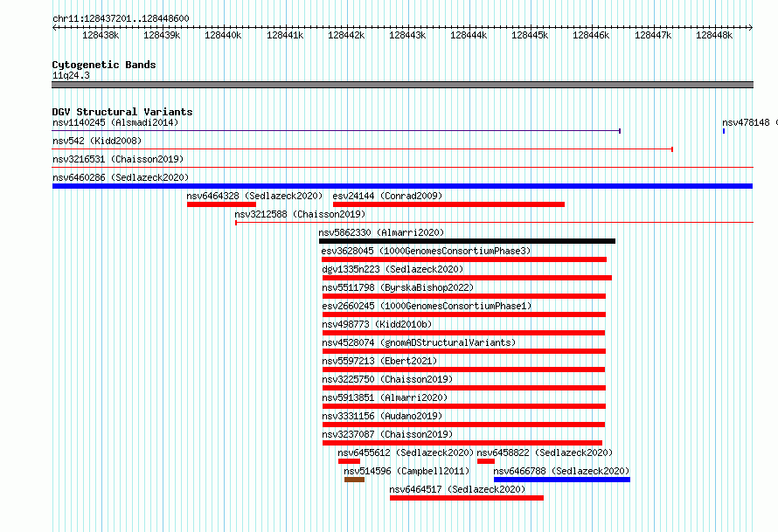778x532 pixels.
Task: Open nsv4528074 (gnomADStructuralVariants) label
Action: [x=419, y=342]
